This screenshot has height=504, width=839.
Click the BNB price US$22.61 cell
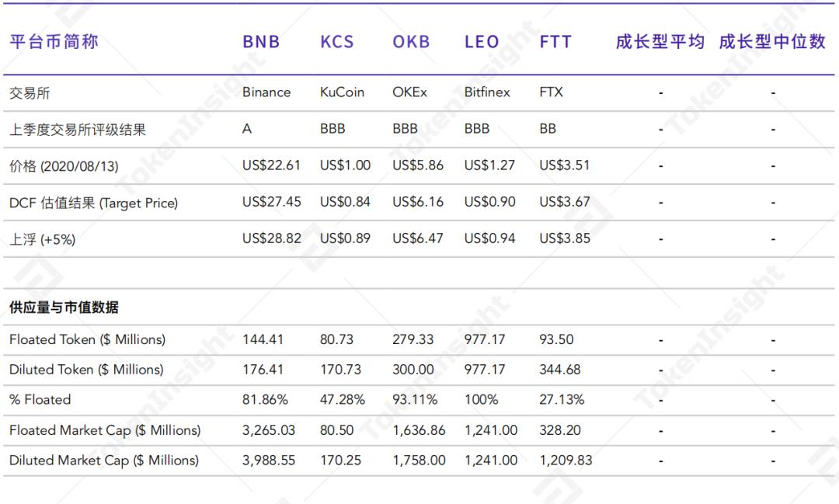[x=271, y=165]
